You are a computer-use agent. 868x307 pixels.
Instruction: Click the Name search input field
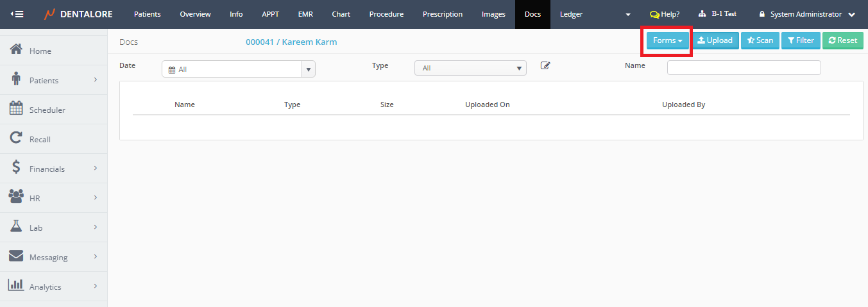pyautogui.click(x=744, y=68)
